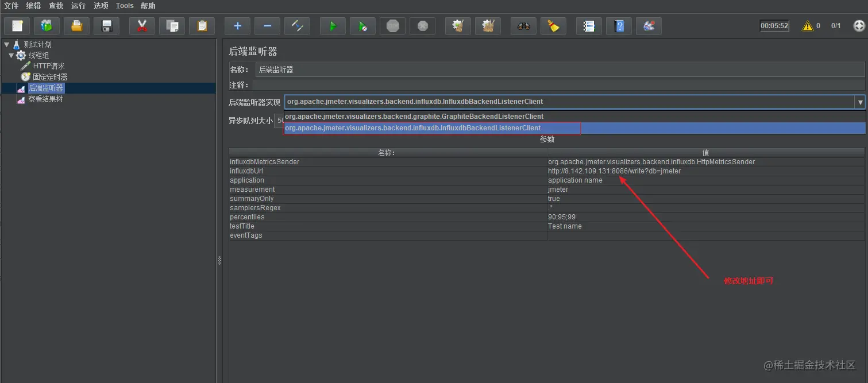Click the influxdbMetricsSender value cell
This screenshot has width=868, height=383.
coord(705,162)
